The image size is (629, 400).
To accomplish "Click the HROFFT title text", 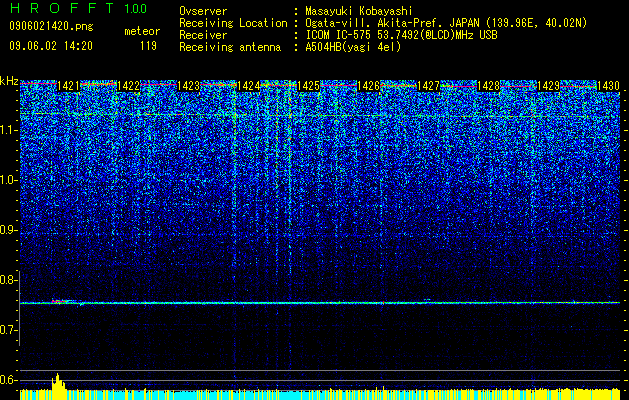I will (63, 8).
